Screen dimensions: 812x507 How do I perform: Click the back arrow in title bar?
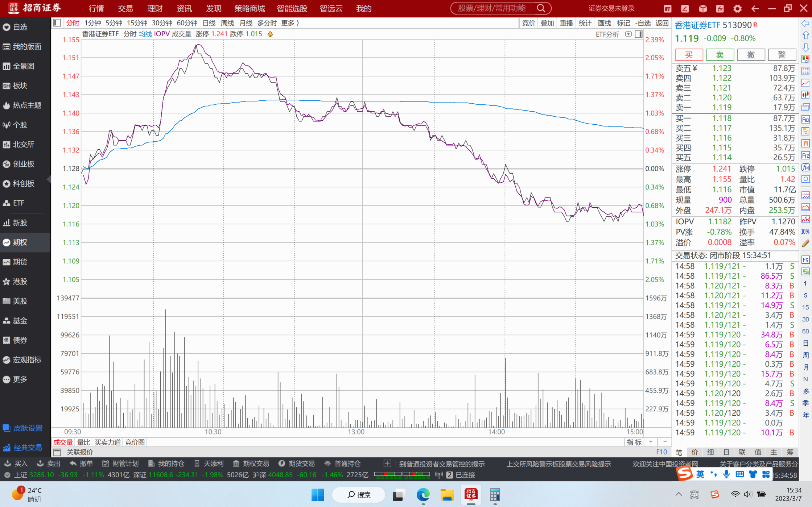pyautogui.click(x=755, y=9)
